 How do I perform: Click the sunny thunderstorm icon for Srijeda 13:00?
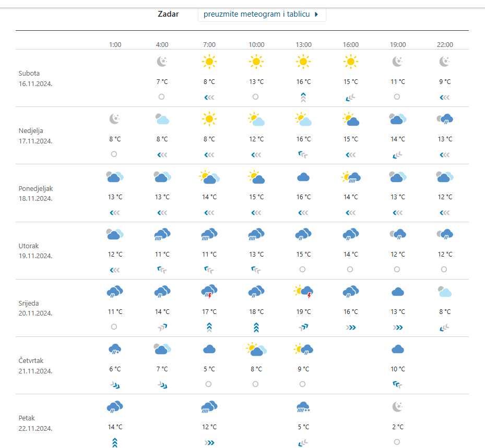click(303, 292)
